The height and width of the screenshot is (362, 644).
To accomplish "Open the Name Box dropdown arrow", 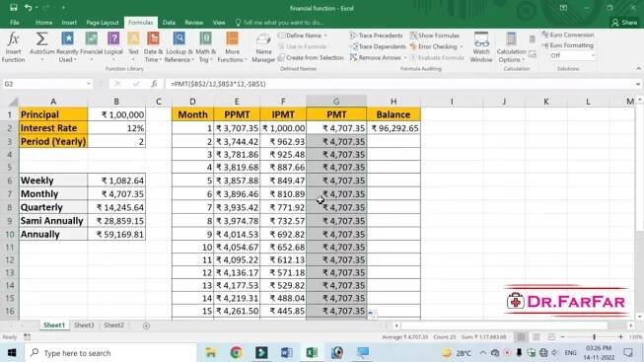I will (x=89, y=84).
